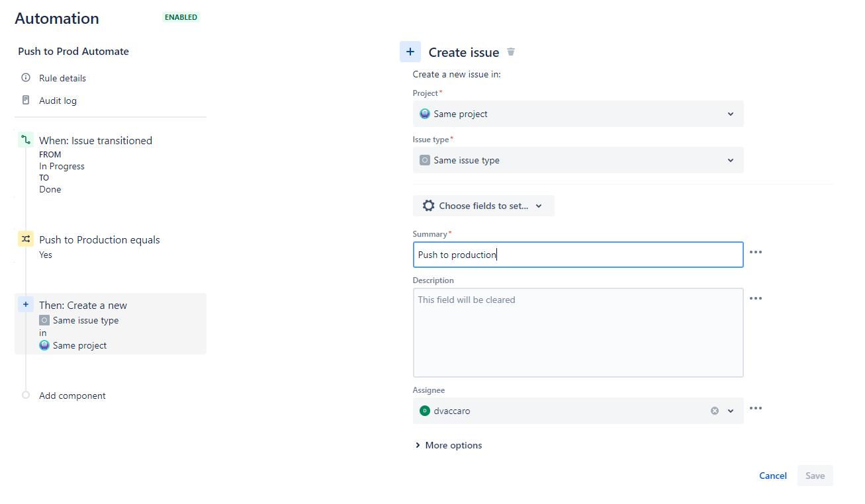Click inside the Summary text field
865x504 pixels.
pyautogui.click(x=578, y=255)
